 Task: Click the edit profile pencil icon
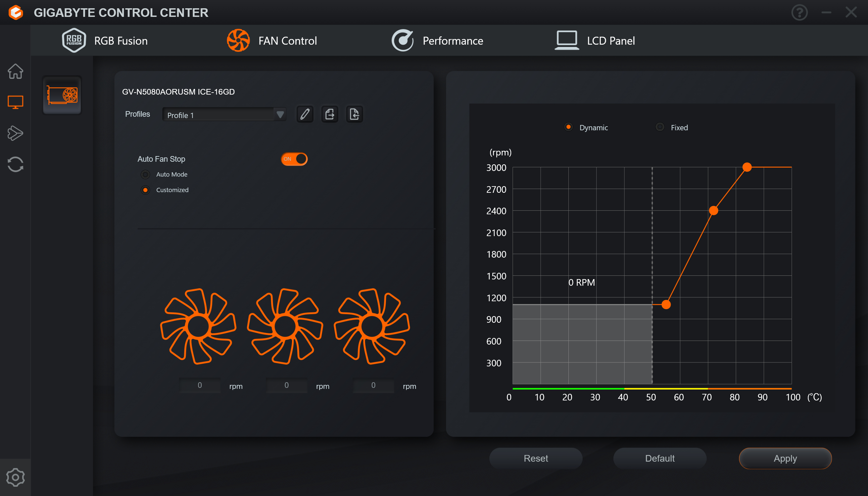tap(305, 114)
